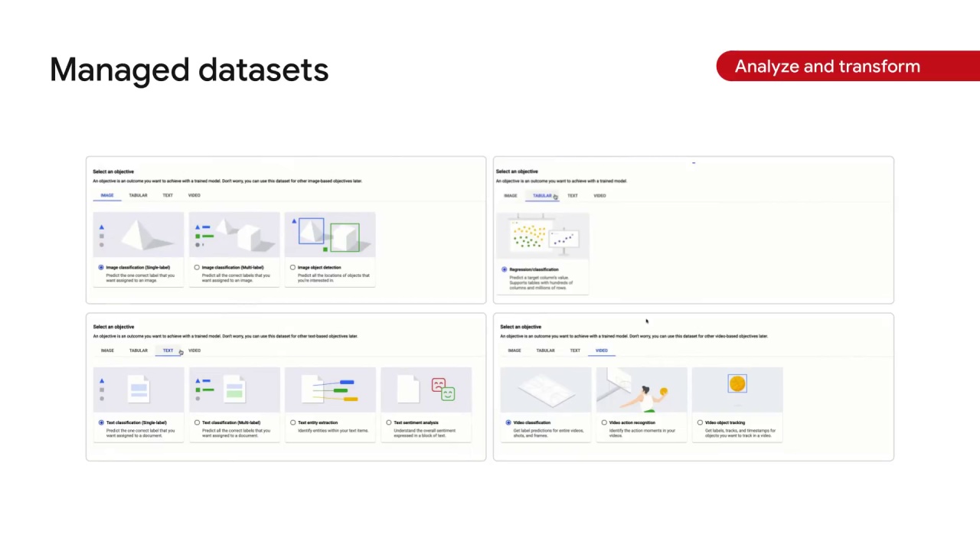
Task: Switch to TABULAR tab in video-objectives panel
Action: 545,350
